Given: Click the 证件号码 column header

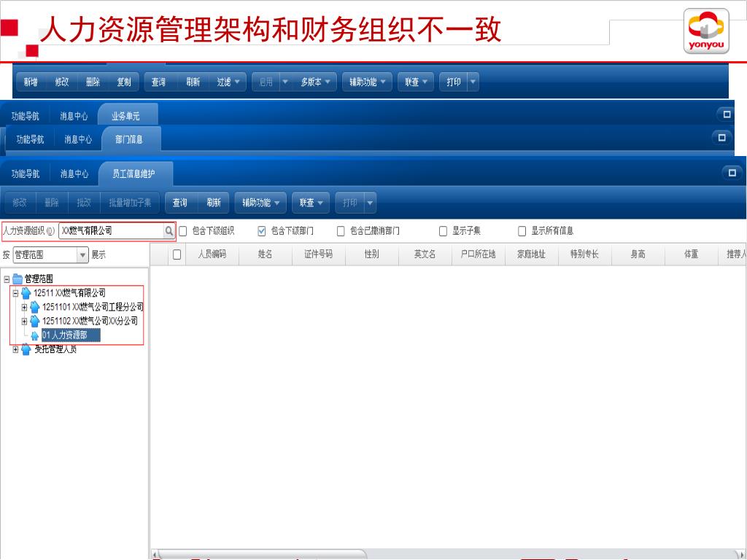Looking at the screenshot, I should [318, 254].
